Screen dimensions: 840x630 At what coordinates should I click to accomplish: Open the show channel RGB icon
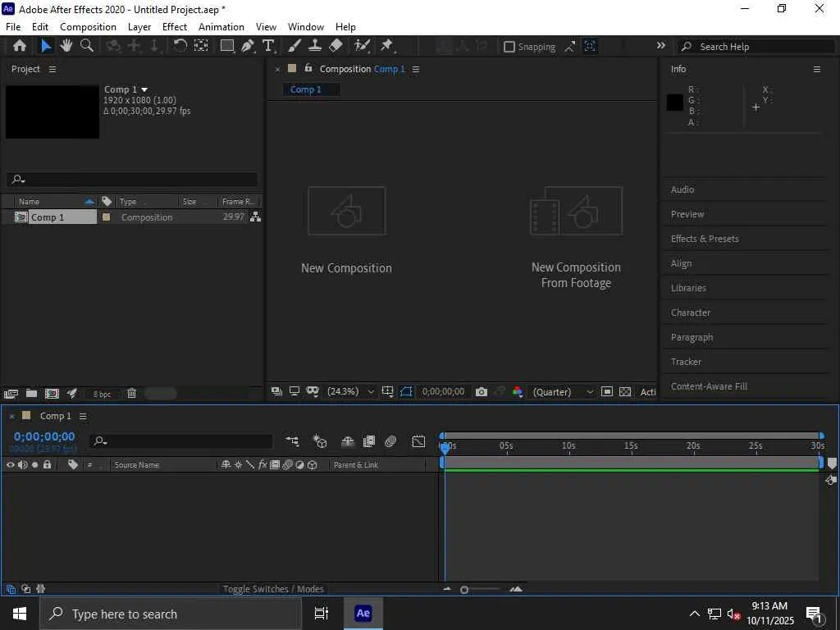click(x=518, y=391)
